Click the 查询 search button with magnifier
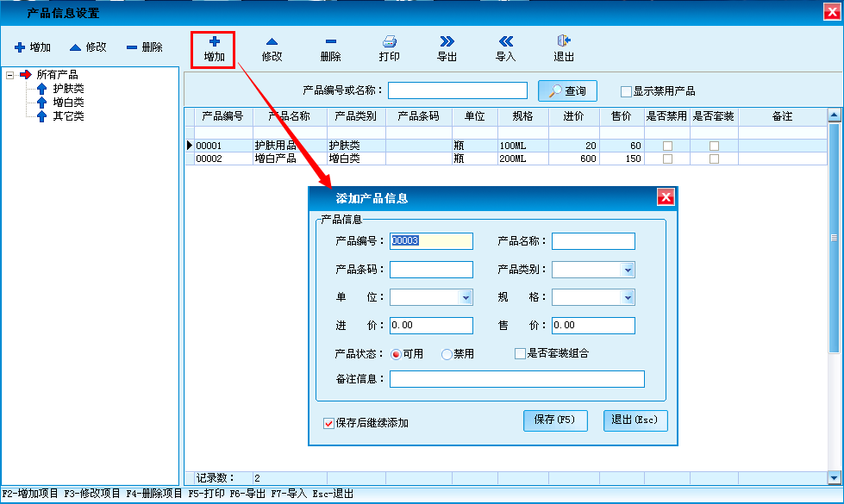 point(567,90)
